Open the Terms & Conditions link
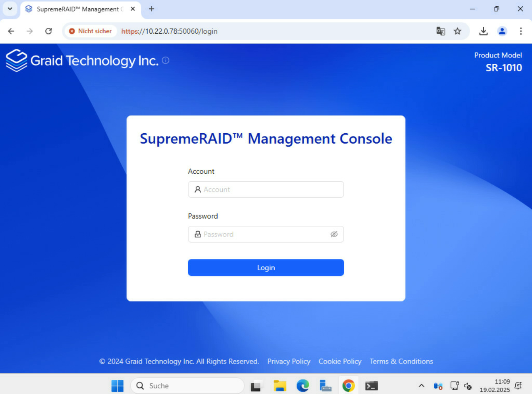This screenshot has width=532, height=394. pyautogui.click(x=401, y=362)
